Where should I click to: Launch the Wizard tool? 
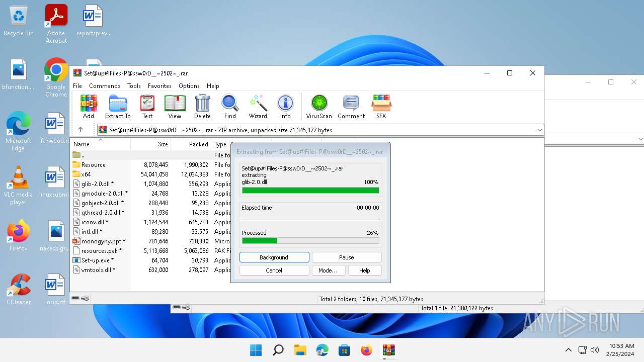click(258, 107)
